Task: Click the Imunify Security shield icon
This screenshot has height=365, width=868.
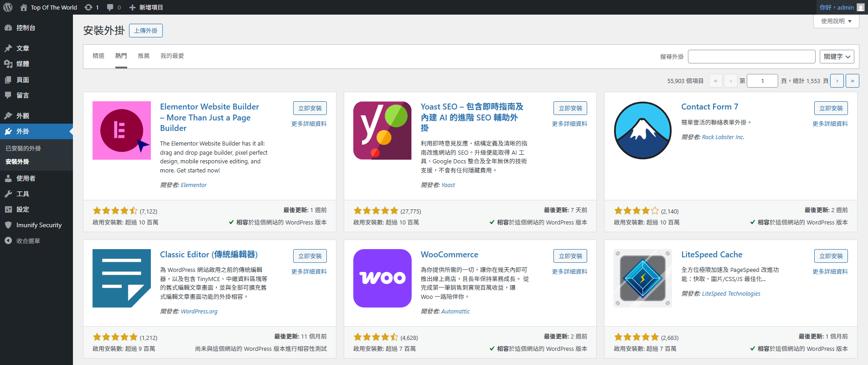Action: pyautogui.click(x=8, y=225)
